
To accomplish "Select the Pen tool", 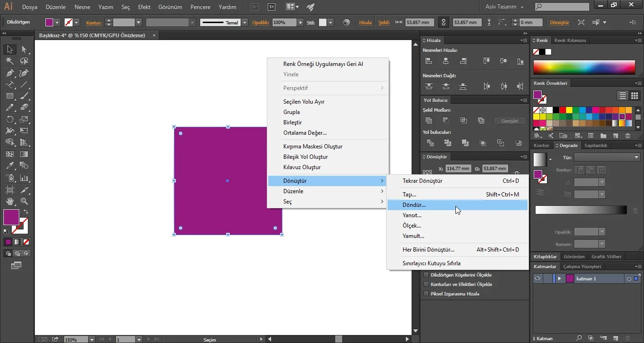I will [x=9, y=73].
